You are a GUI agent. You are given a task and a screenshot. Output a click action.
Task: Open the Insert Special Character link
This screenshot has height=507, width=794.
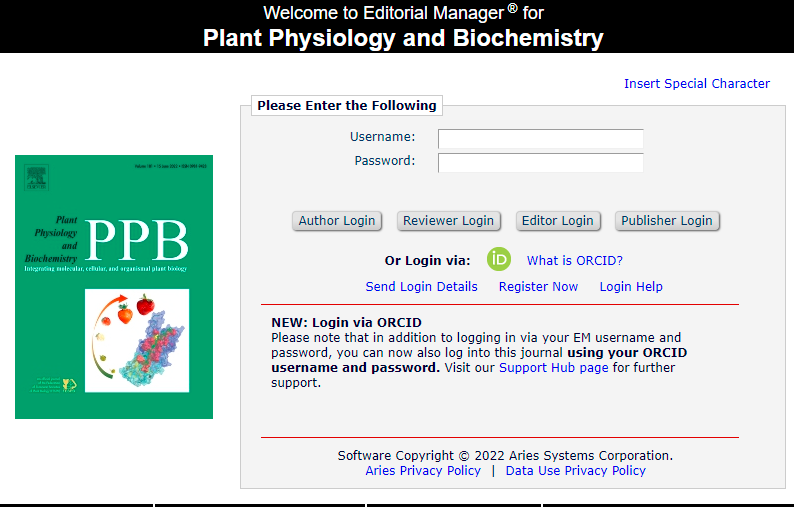(x=697, y=84)
